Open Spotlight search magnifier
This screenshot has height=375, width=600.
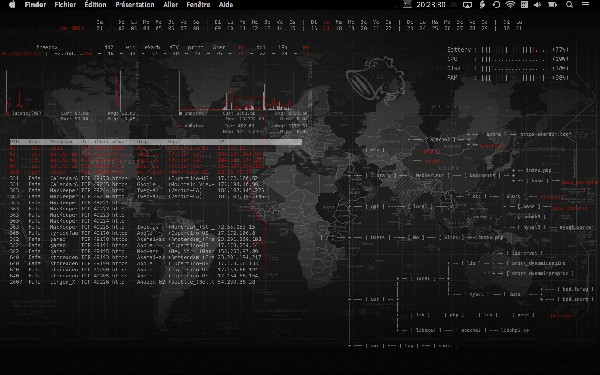pyautogui.click(x=569, y=5)
